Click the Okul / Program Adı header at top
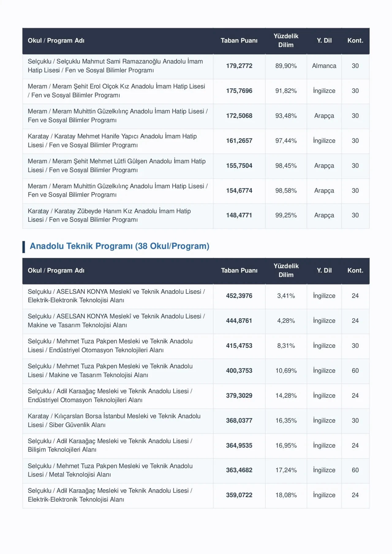Screen dimensions: 392x554 [56, 41]
